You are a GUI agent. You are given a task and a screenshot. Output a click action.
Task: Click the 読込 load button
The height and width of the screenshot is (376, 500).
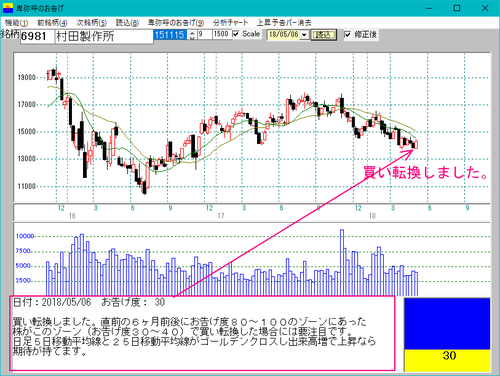click(323, 35)
